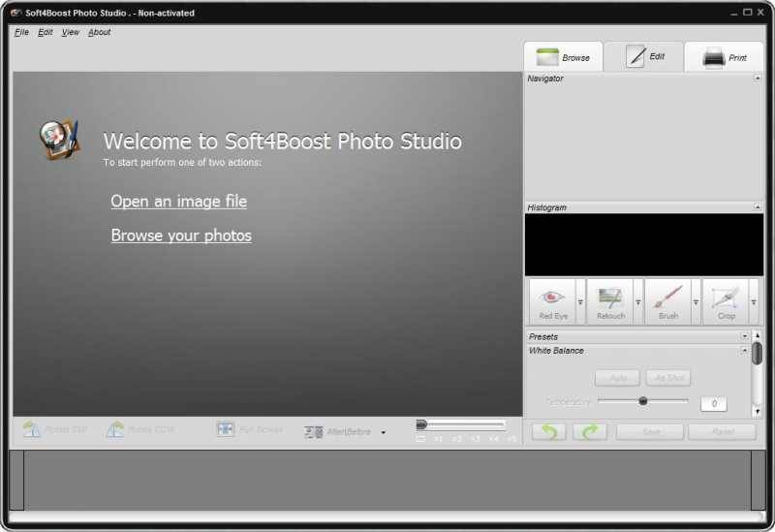The image size is (775, 532).
Task: Click the settings panel scrollbar up arrow
Action: pos(757,335)
